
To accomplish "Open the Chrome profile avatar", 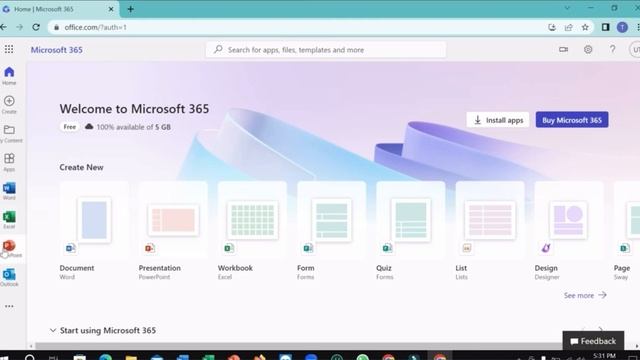I will tap(622, 27).
